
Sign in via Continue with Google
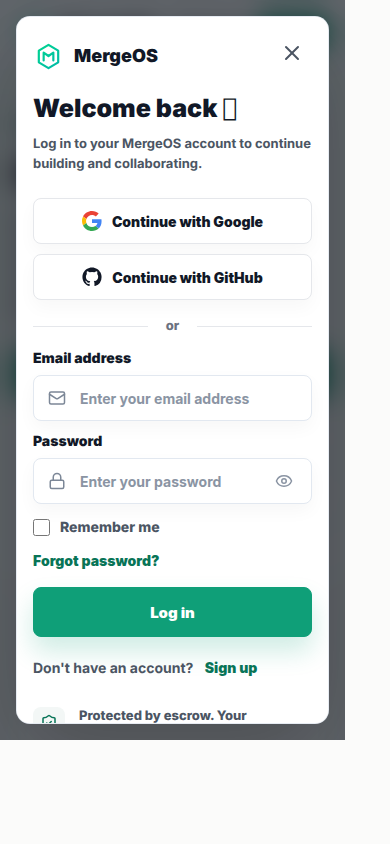pos(173,221)
